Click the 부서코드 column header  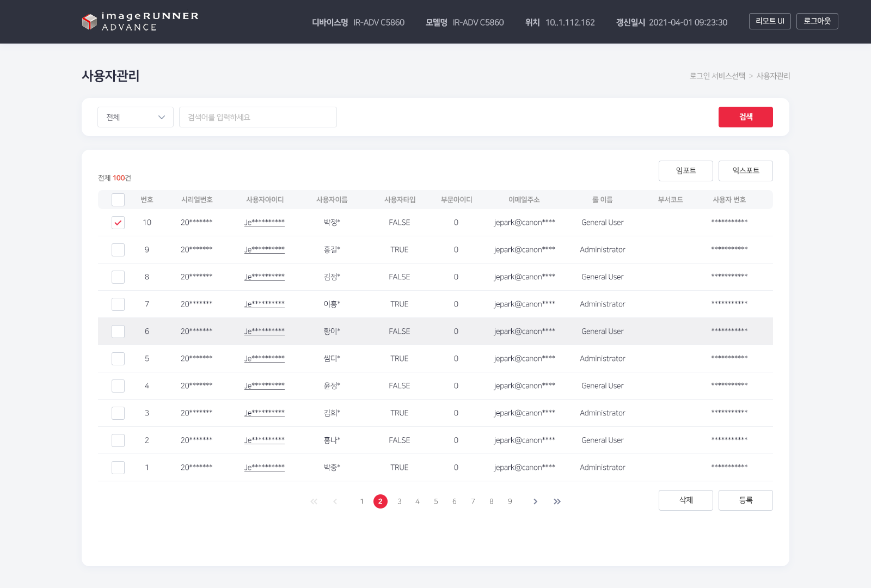[x=670, y=200]
